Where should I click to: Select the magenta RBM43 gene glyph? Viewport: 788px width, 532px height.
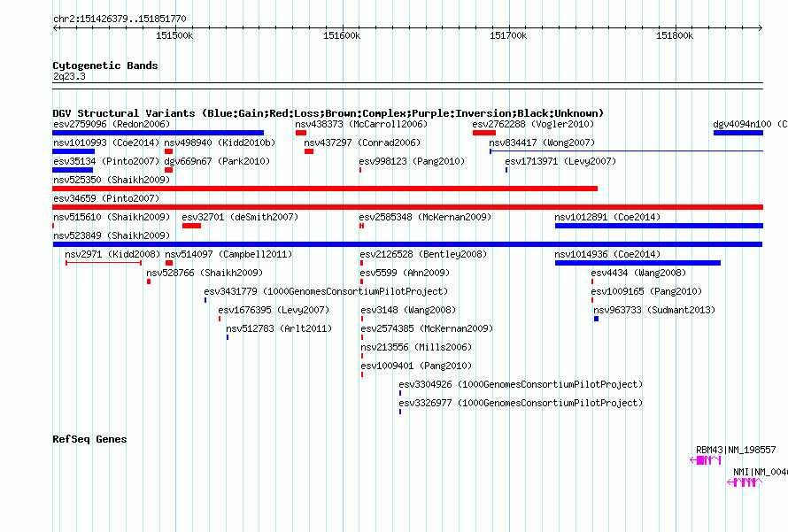706,460
